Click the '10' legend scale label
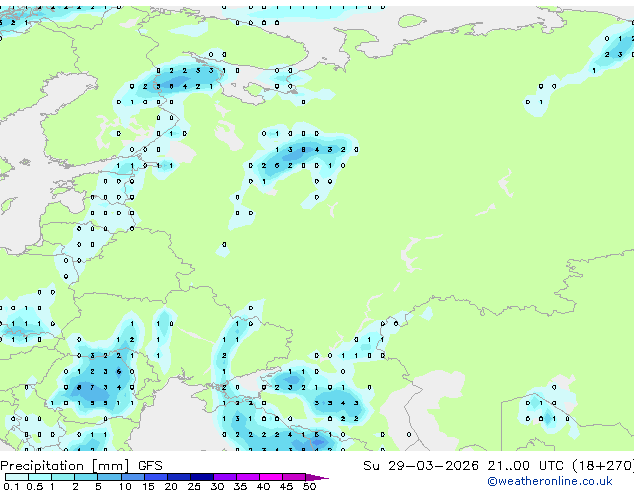The image size is (634, 490). point(125,486)
